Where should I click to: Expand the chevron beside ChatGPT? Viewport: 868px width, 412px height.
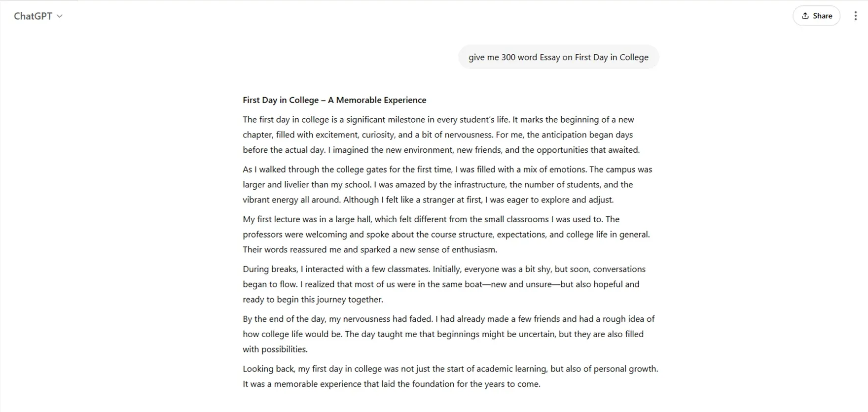[60, 16]
